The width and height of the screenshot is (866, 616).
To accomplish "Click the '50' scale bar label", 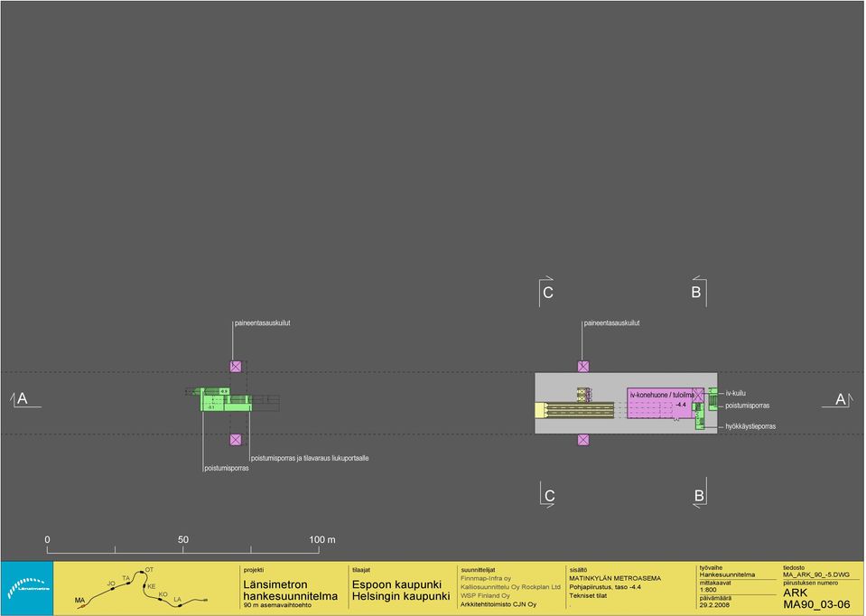I will 182,540.
